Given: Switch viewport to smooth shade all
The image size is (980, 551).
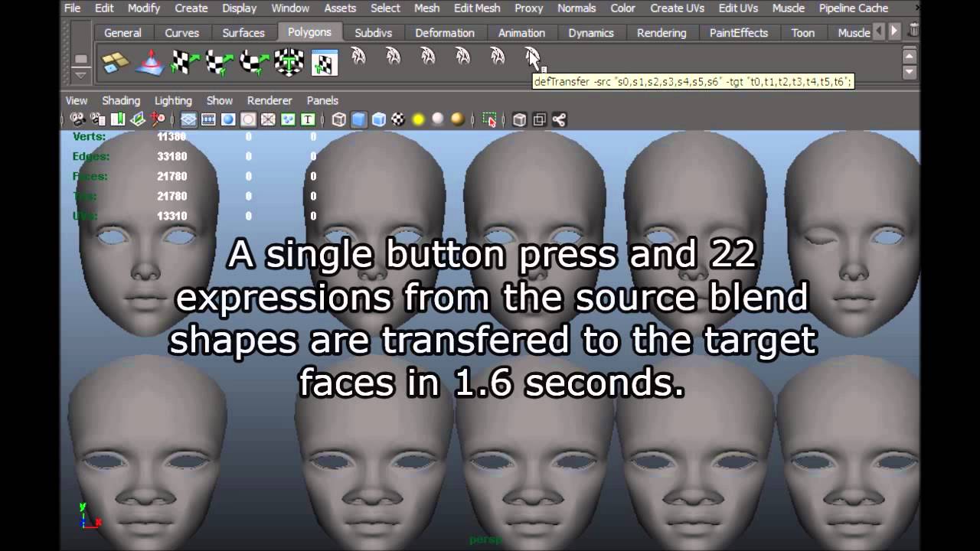Looking at the screenshot, I should click(359, 119).
